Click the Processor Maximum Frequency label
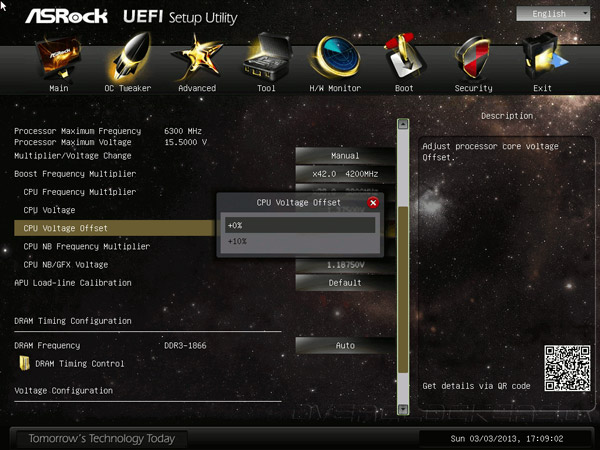Viewport: 600px width, 450px height. point(77,131)
